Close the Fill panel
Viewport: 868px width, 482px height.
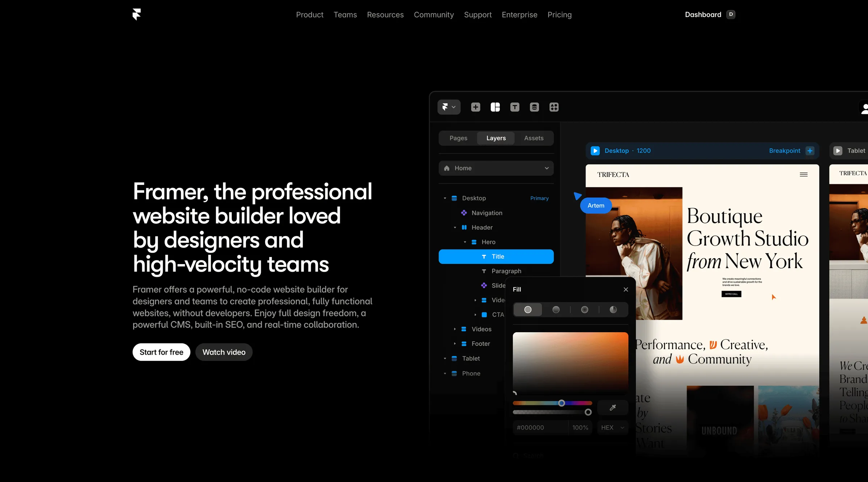tap(626, 289)
